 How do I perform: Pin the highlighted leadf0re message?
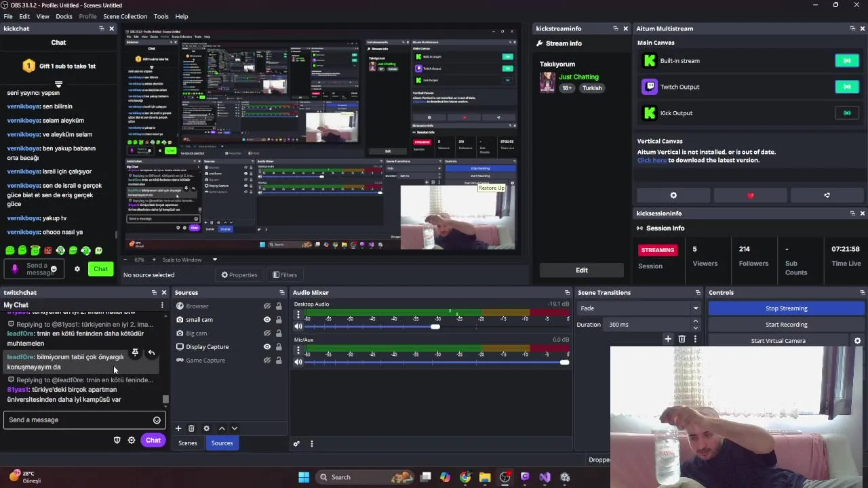click(x=135, y=353)
